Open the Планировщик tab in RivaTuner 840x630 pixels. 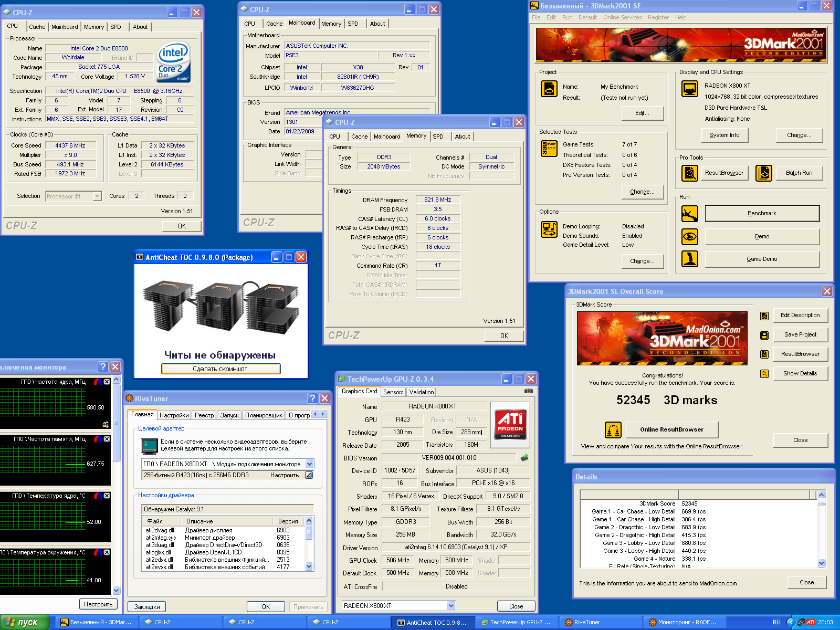pos(264,415)
